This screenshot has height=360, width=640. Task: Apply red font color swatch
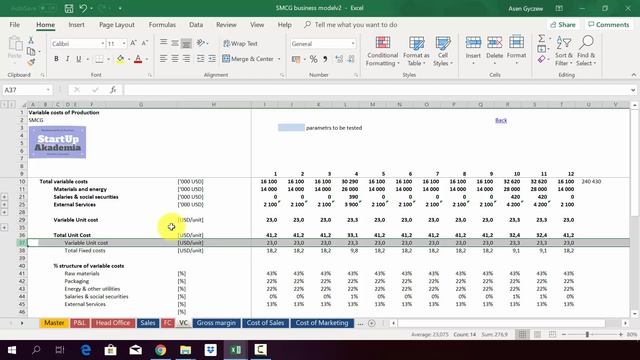(138, 60)
